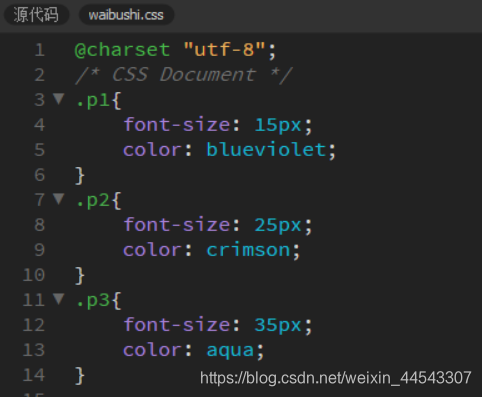Click the closing brace on line 10
Viewport: 482px width, 397px height.
coord(80,276)
